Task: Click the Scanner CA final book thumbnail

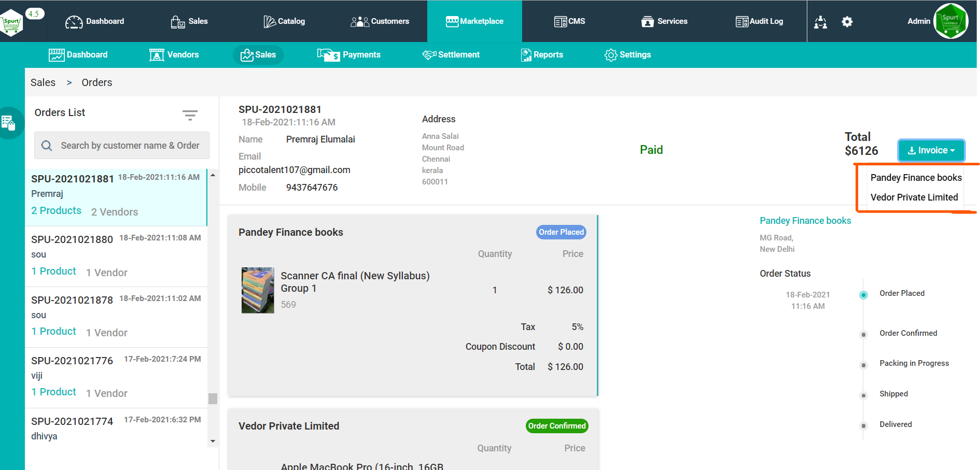Action: click(258, 290)
